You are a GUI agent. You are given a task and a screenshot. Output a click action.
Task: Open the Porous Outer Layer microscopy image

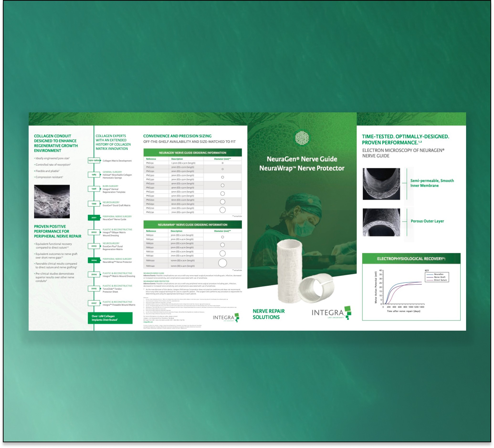click(x=381, y=222)
